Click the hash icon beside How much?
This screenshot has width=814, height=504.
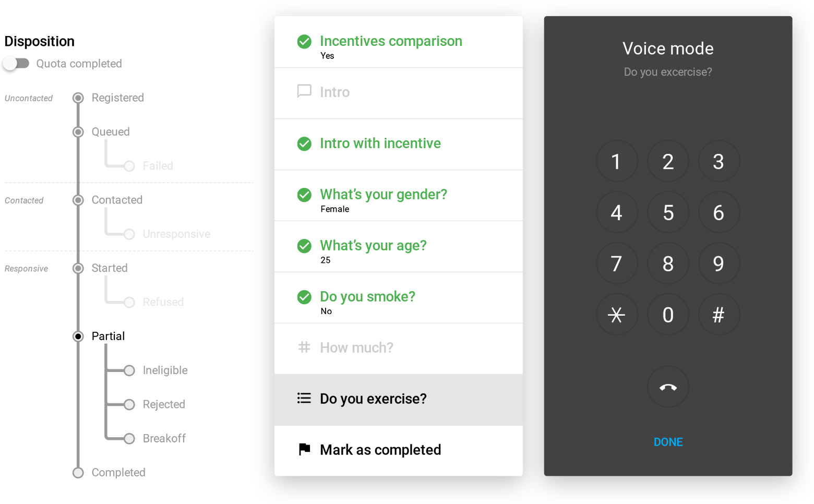click(x=304, y=347)
